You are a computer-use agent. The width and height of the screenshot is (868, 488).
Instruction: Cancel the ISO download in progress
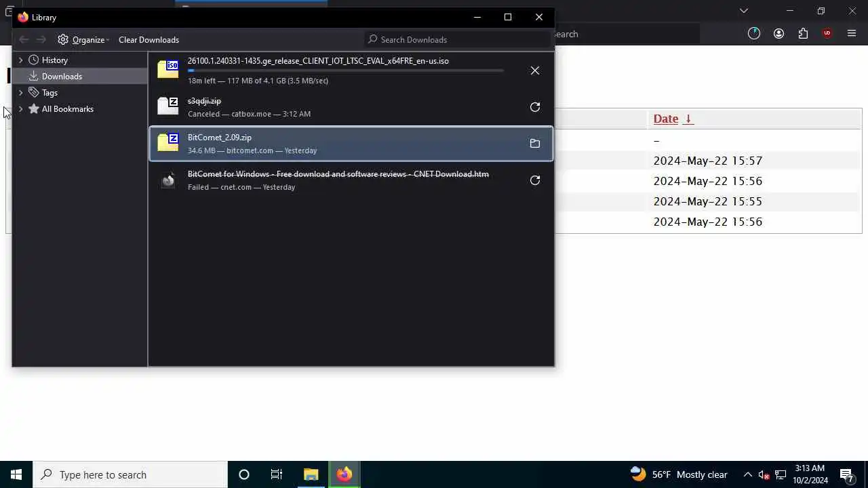[x=535, y=70]
